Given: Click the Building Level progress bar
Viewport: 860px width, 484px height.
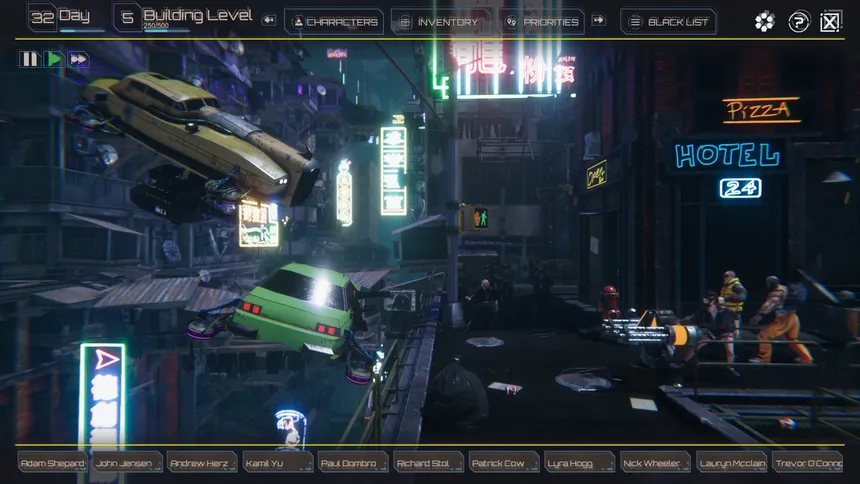Looking at the screenshot, I should [x=166, y=31].
